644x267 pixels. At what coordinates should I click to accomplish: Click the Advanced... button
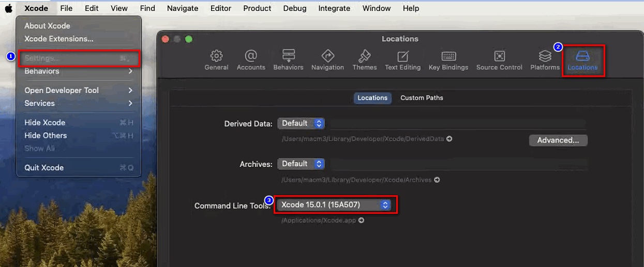click(558, 140)
